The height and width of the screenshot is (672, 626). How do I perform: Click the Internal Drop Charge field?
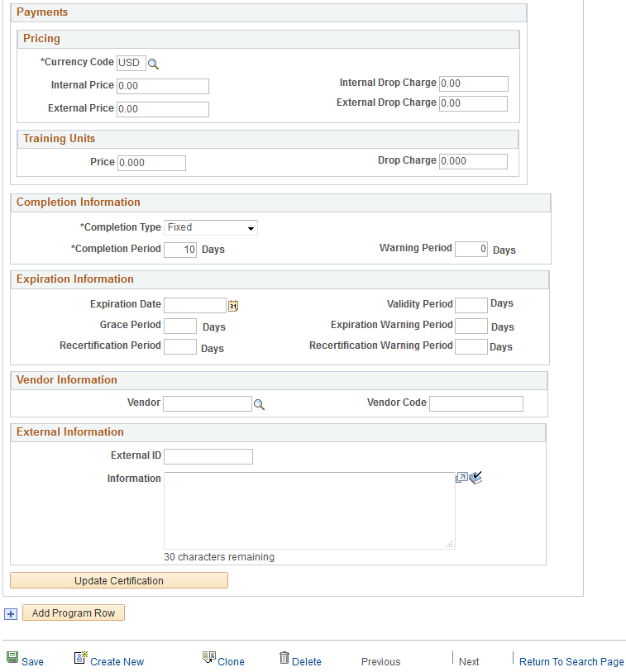474,83
